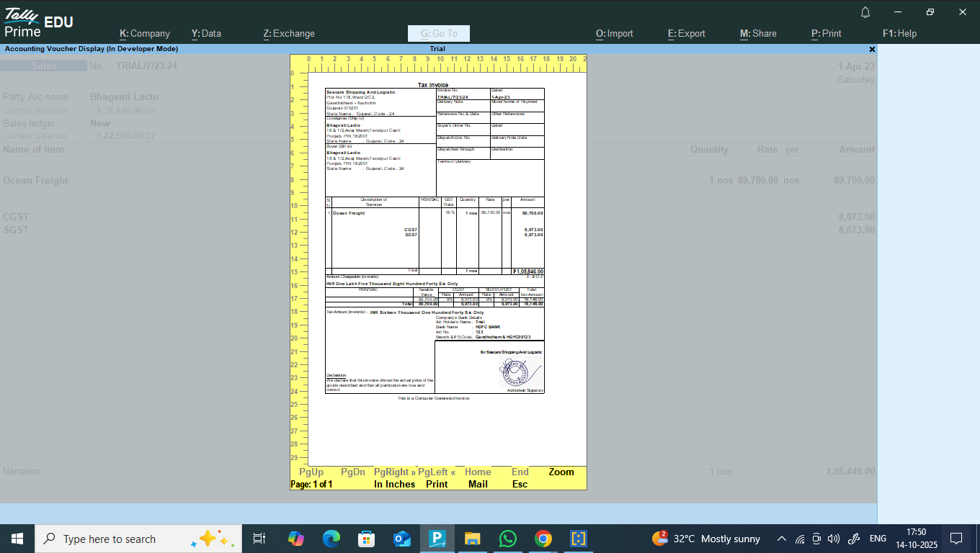Viewport: 980px width, 553px height.
Task: Click the notification bell icon
Action: (865, 12)
